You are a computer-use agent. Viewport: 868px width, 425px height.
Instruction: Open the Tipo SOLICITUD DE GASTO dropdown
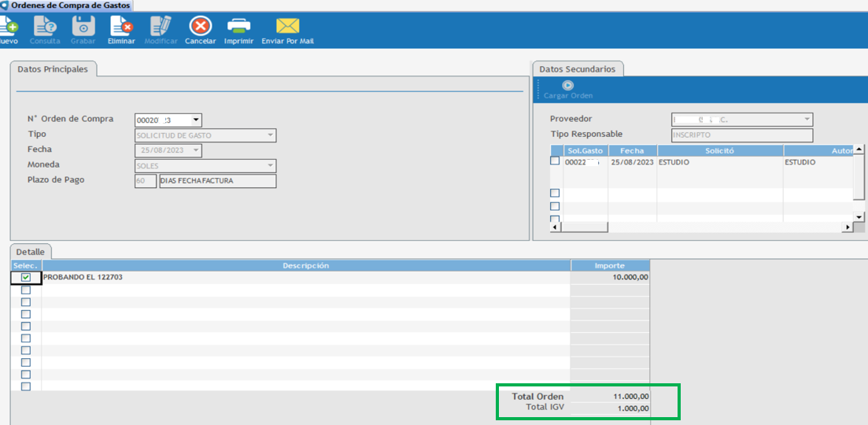tap(270, 135)
